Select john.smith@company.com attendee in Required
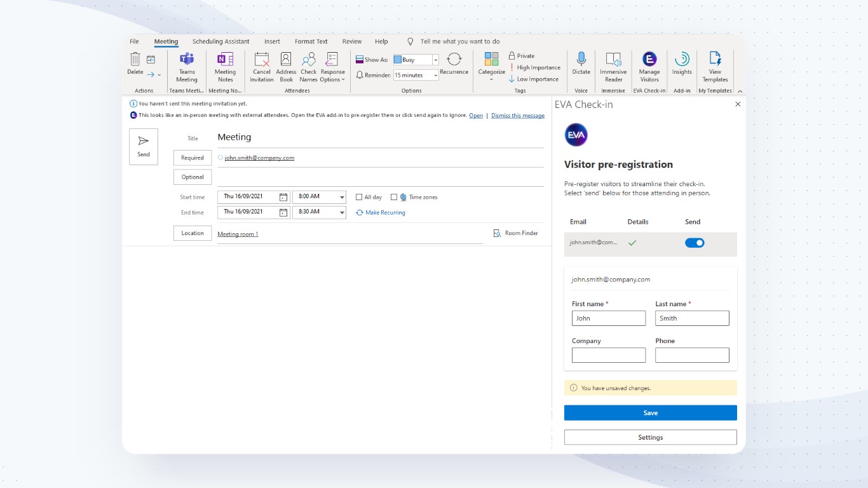Image resolution: width=868 pixels, height=488 pixels. tap(259, 158)
